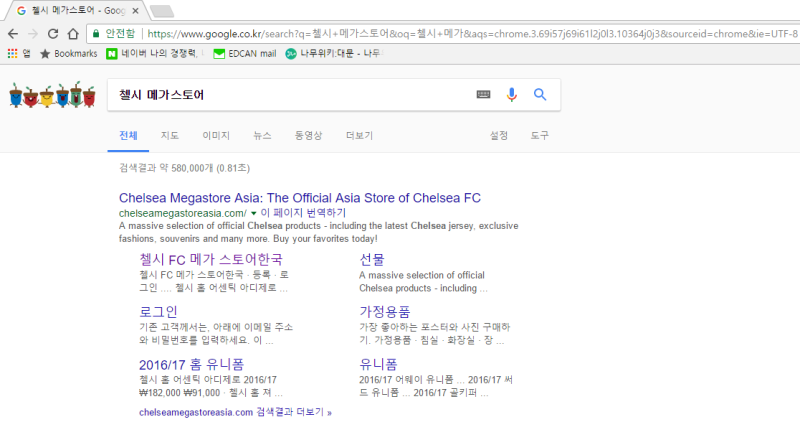Click the green chelseamegastoreasia.com/ URL text
Viewport: 800px width, 422px height.
pyautogui.click(x=183, y=213)
